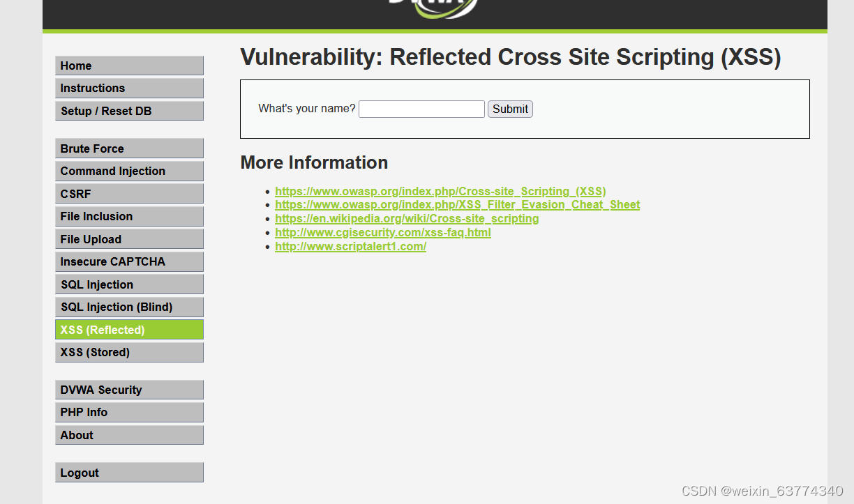Click the What's your name input field
This screenshot has height=504, width=854.
coord(421,109)
